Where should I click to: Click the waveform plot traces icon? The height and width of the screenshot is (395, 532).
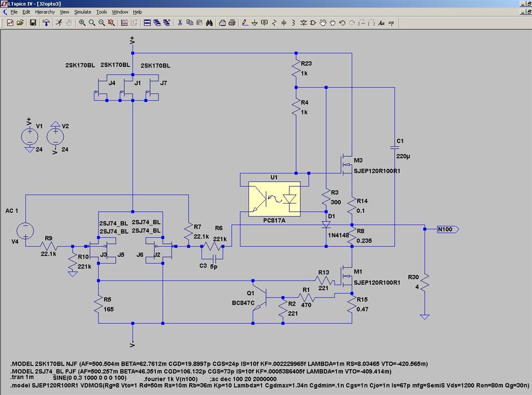(x=125, y=23)
